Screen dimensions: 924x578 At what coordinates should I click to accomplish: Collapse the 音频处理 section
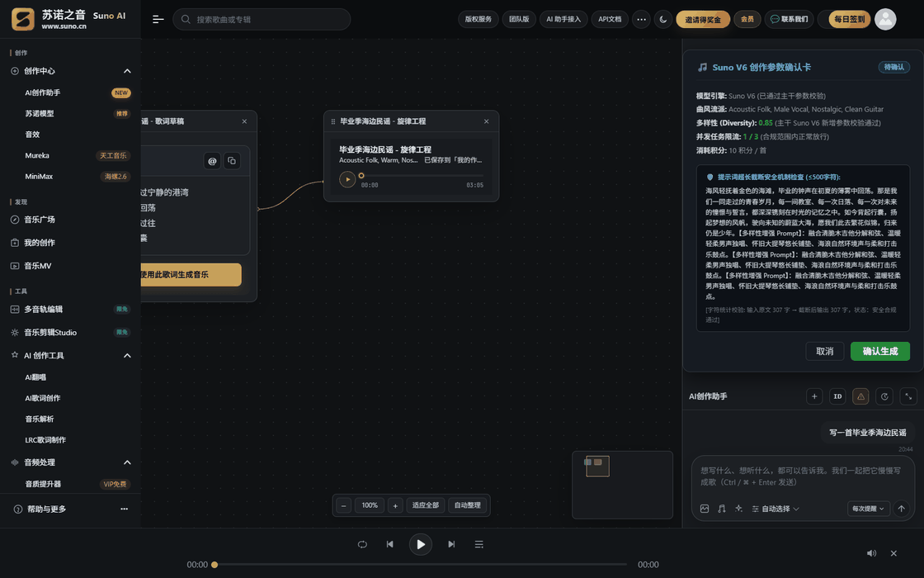(x=127, y=462)
